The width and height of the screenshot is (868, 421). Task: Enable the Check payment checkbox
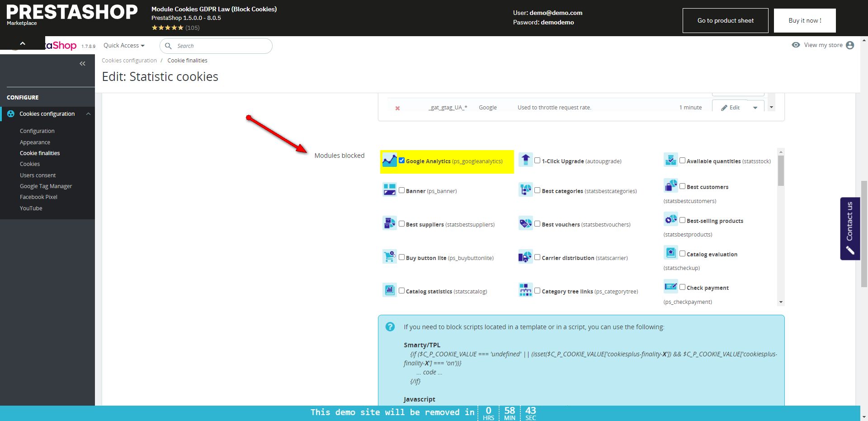[682, 287]
